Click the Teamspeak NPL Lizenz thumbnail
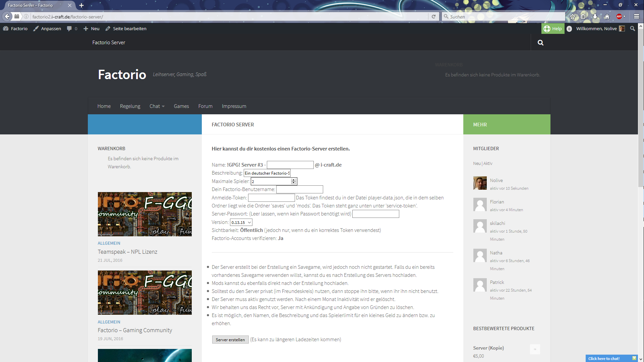The image size is (644, 362). (144, 214)
